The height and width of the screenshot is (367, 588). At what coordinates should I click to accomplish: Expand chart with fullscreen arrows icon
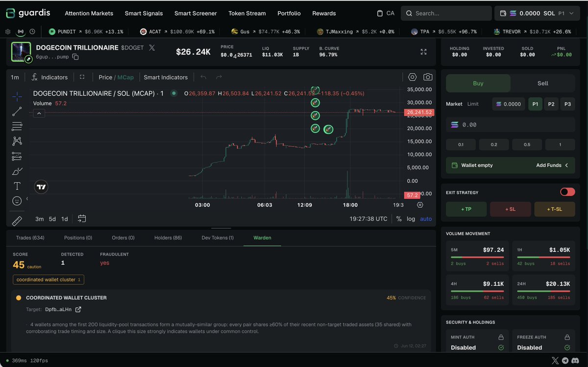coord(423,52)
